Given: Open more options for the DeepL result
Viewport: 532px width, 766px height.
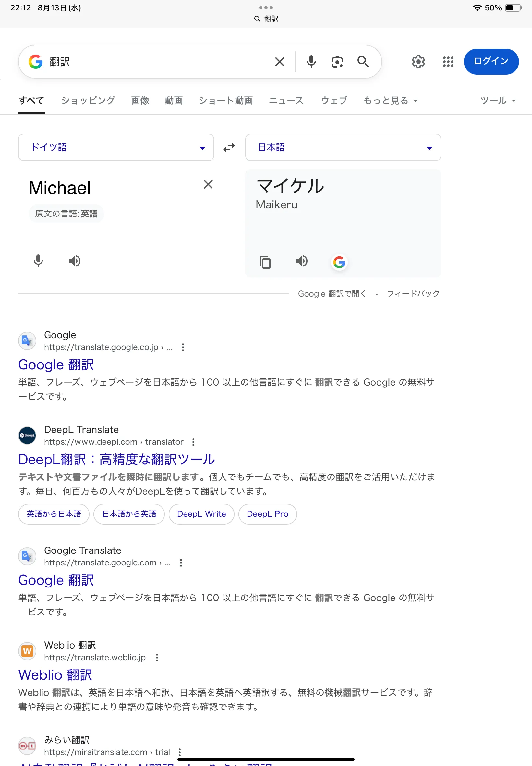Looking at the screenshot, I should (193, 442).
